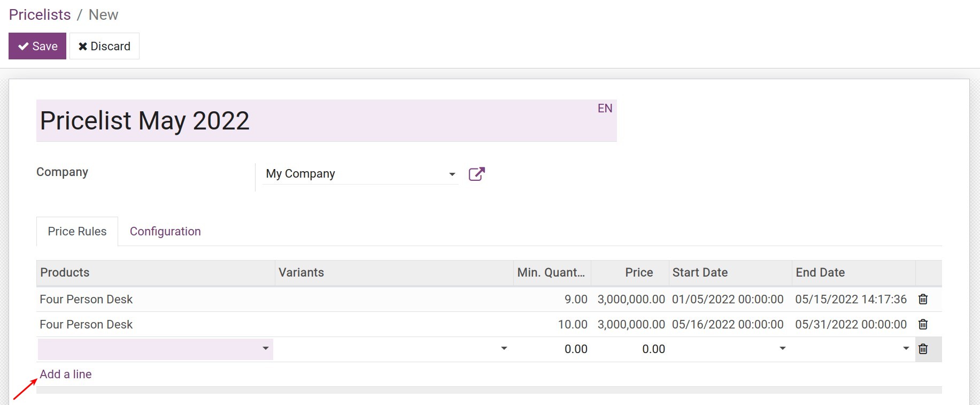Edit the Pricelist May 2022 name field

click(326, 121)
